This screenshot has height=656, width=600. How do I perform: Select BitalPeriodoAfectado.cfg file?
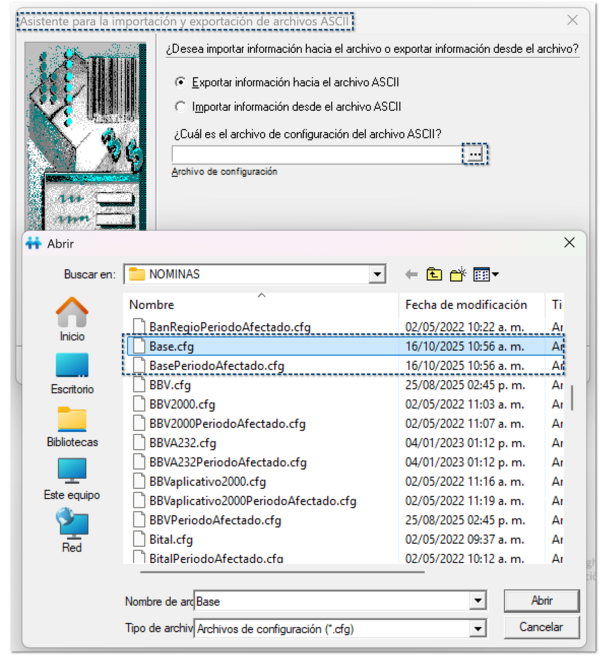(216, 558)
